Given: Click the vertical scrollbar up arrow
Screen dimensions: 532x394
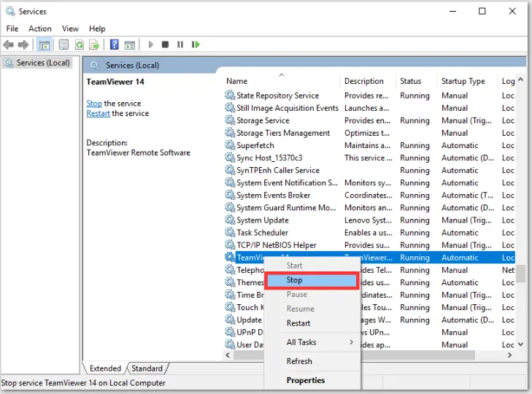Looking at the screenshot, I should (521, 80).
